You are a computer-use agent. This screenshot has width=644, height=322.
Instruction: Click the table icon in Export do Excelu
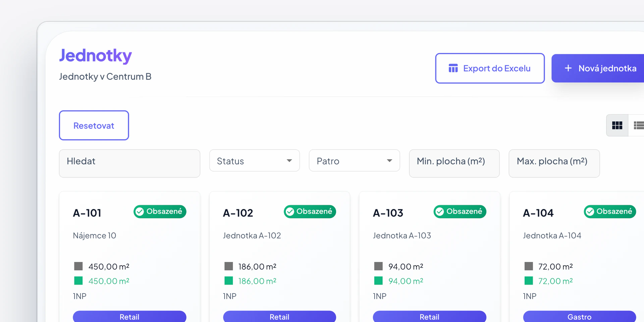tap(453, 68)
